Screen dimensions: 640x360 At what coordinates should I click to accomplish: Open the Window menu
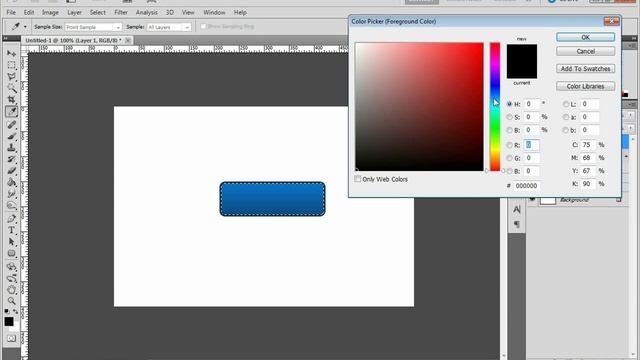point(214,13)
